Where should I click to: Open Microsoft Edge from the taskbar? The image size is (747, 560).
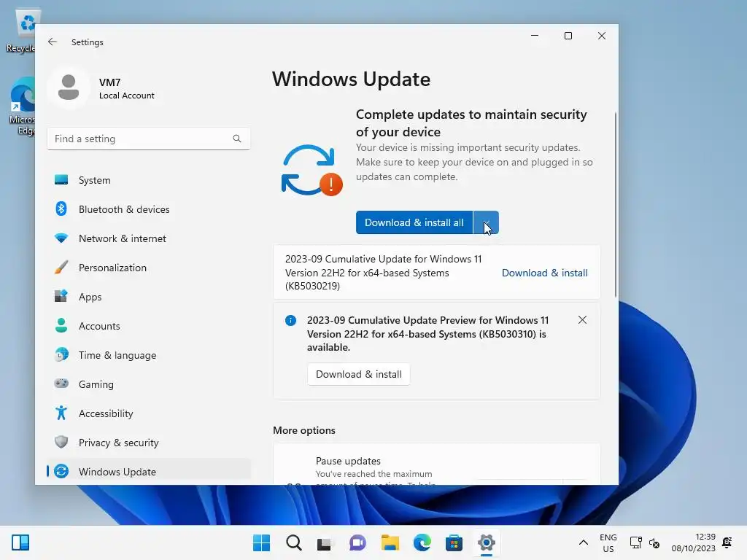pos(422,542)
